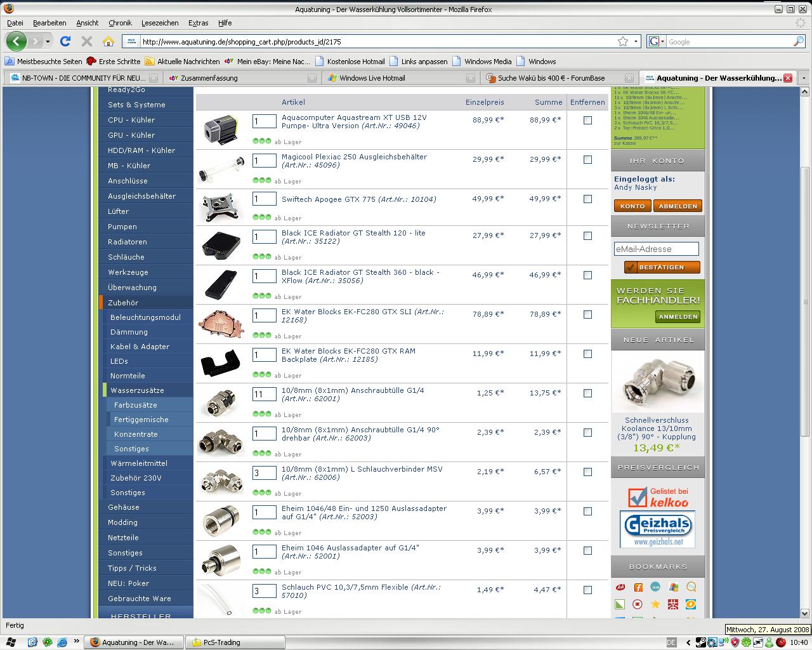Viewport: 812px width, 650px height.
Task: Click the KONTO button
Action: tap(632, 206)
